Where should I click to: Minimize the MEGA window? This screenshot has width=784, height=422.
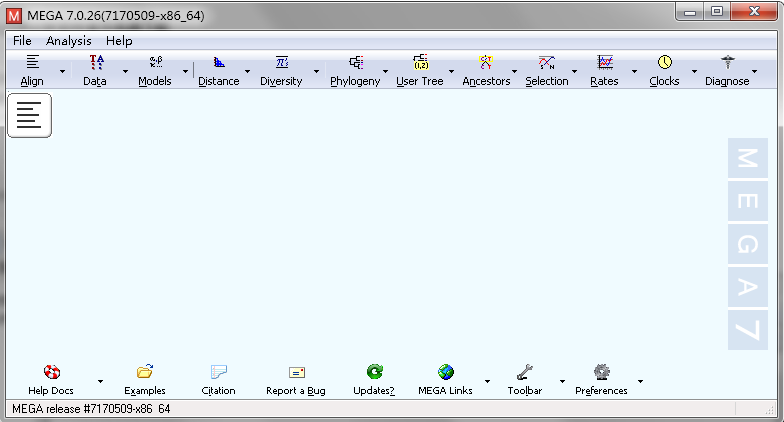pos(690,12)
